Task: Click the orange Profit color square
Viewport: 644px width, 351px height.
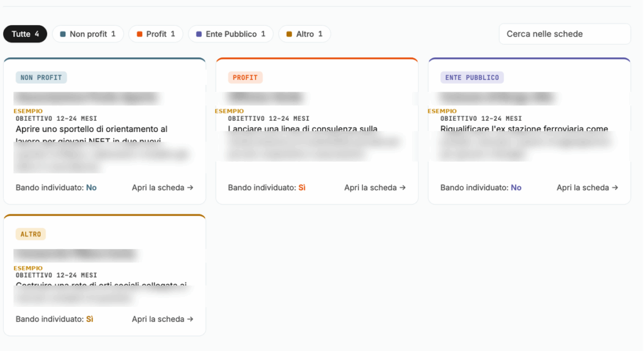Action: 140,34
